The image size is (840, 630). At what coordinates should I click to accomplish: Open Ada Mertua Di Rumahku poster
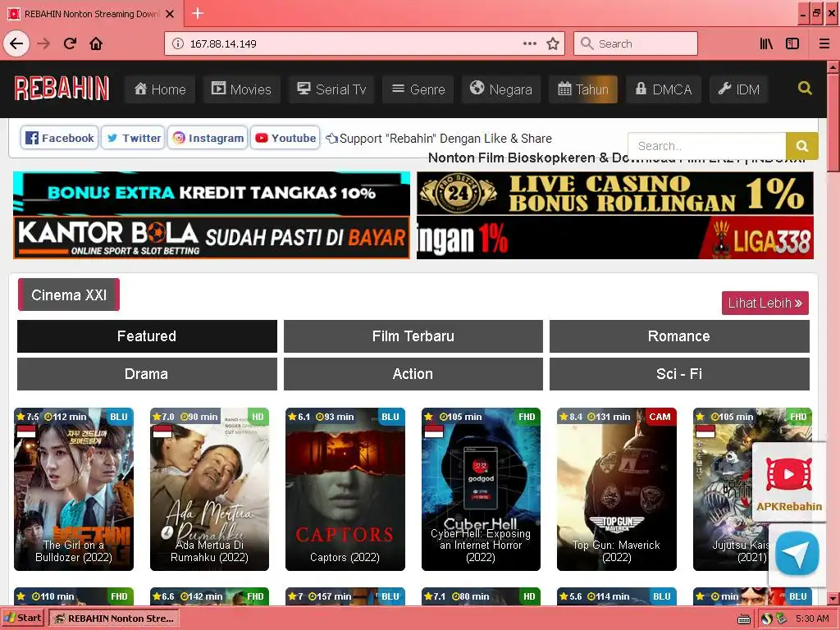[x=209, y=489]
